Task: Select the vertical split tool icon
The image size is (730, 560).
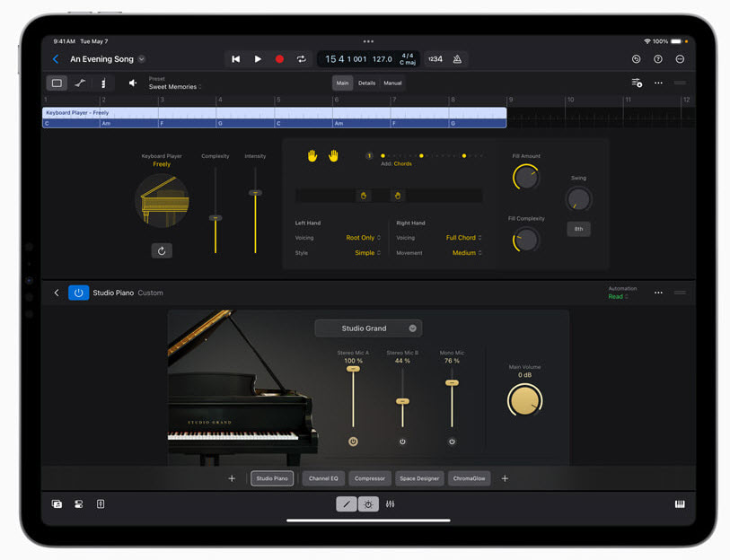Action: [x=103, y=83]
